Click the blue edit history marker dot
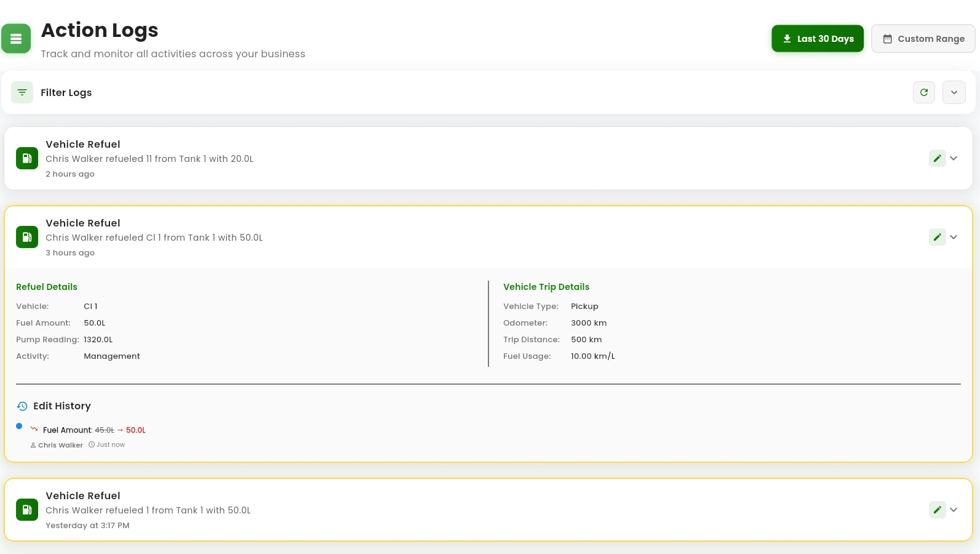Viewport: 980px width, 554px height. click(19, 426)
